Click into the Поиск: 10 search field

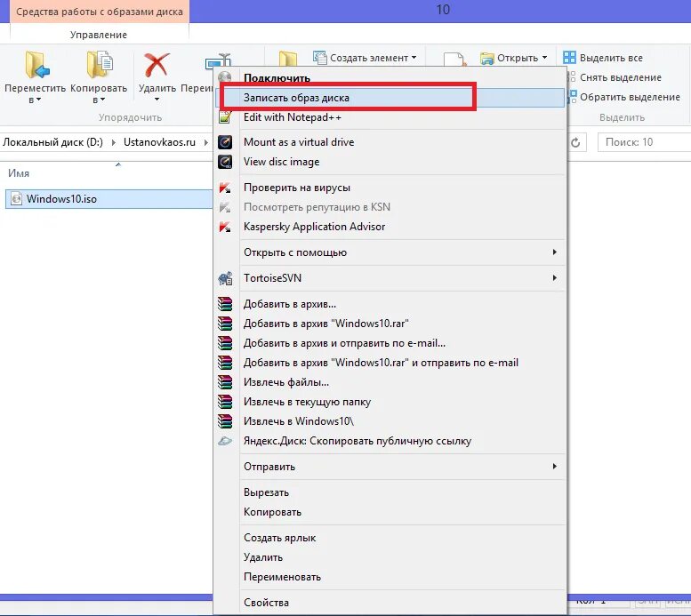point(644,142)
